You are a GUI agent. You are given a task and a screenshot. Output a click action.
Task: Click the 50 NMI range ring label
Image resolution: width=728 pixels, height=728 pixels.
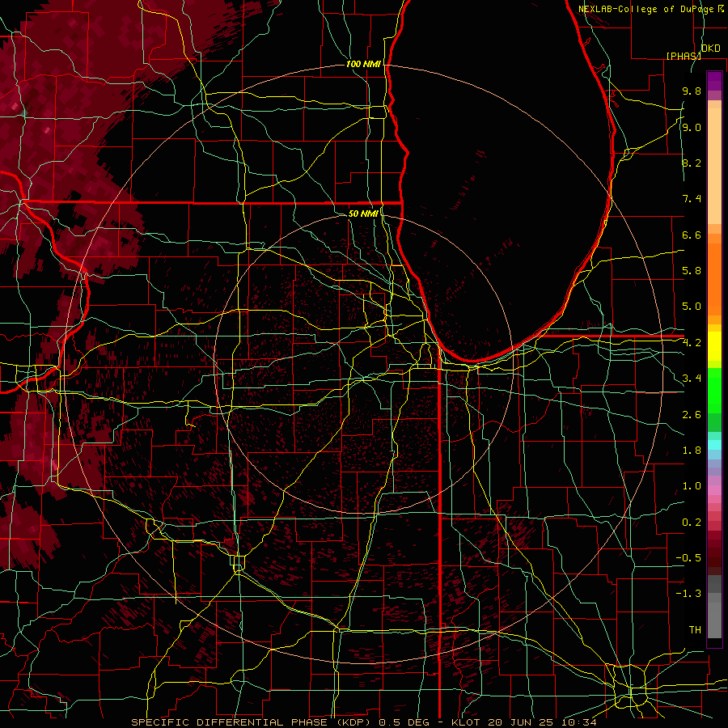click(363, 214)
